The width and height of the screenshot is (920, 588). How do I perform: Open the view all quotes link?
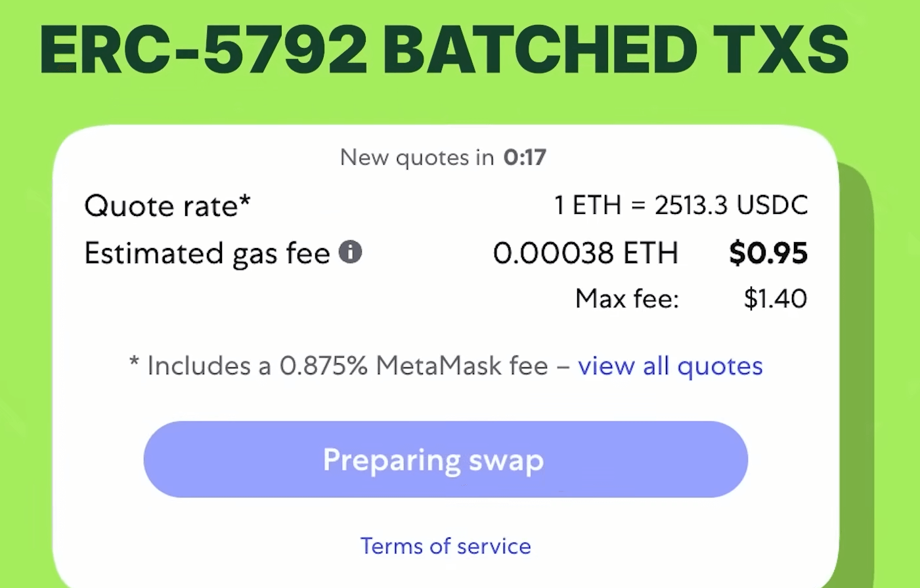pos(670,366)
